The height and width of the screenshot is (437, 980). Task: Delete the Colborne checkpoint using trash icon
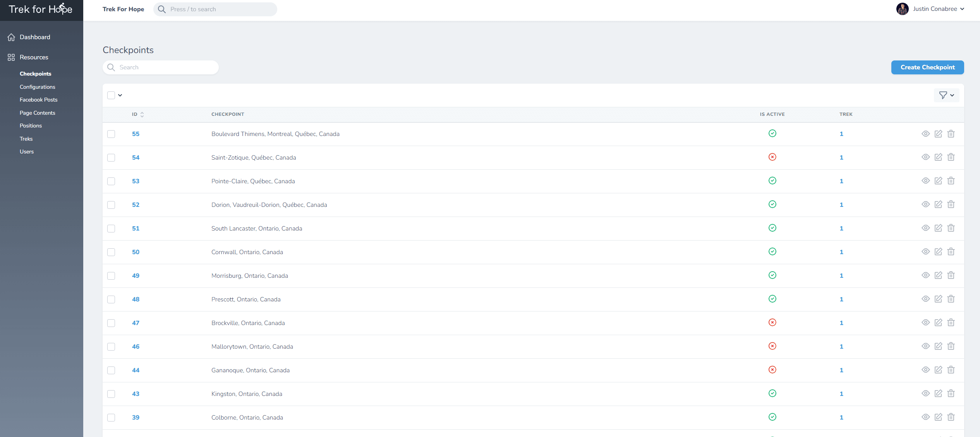(x=951, y=417)
